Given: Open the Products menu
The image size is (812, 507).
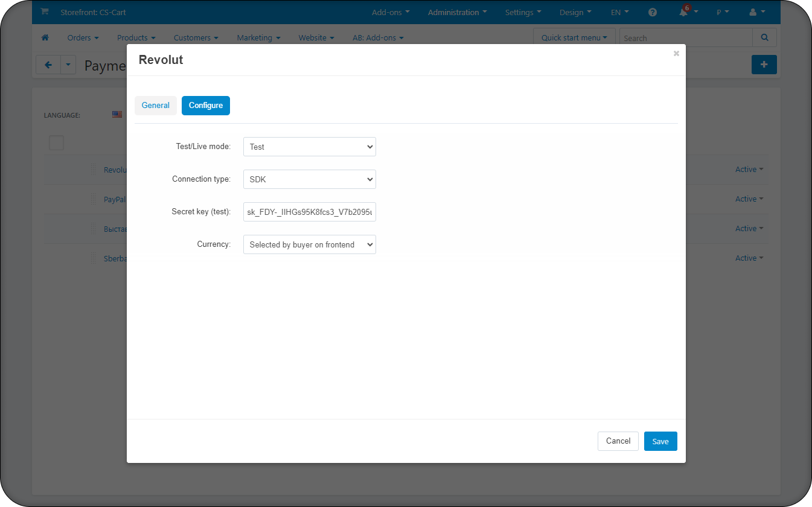Looking at the screenshot, I should coord(136,37).
